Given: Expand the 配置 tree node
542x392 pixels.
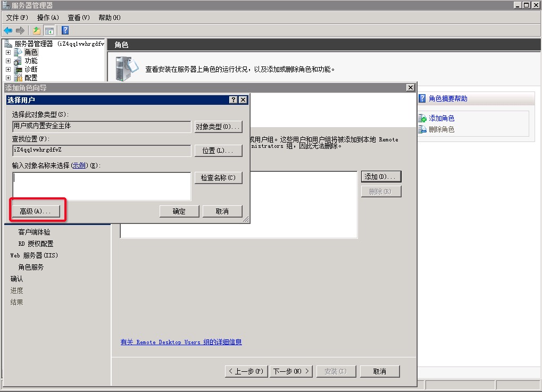Looking at the screenshot, I should [8, 78].
